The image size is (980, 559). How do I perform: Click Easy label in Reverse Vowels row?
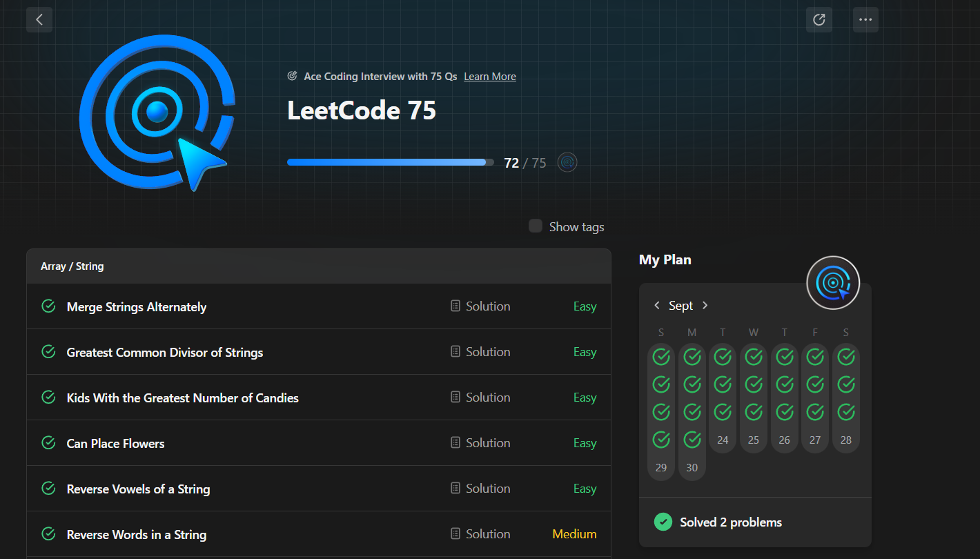tap(585, 489)
